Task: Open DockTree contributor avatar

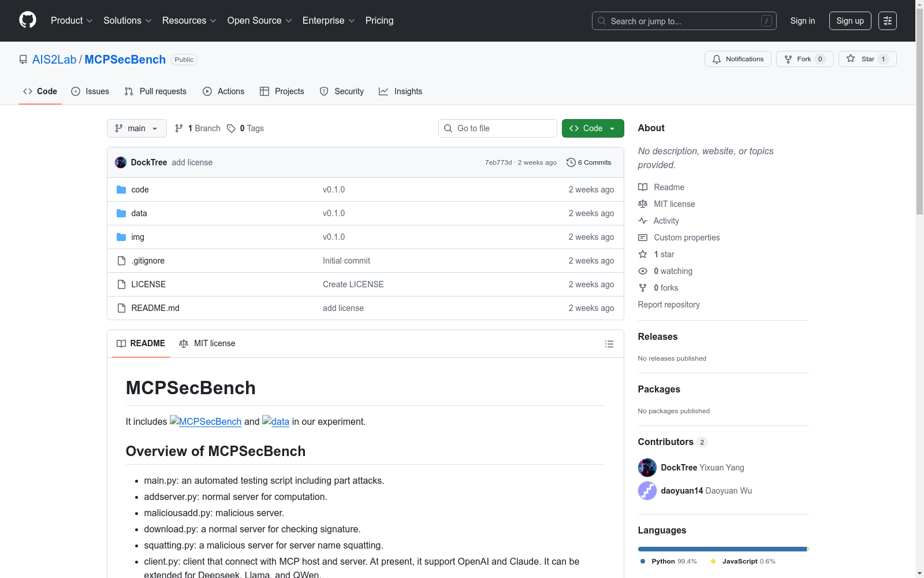Action: click(647, 468)
